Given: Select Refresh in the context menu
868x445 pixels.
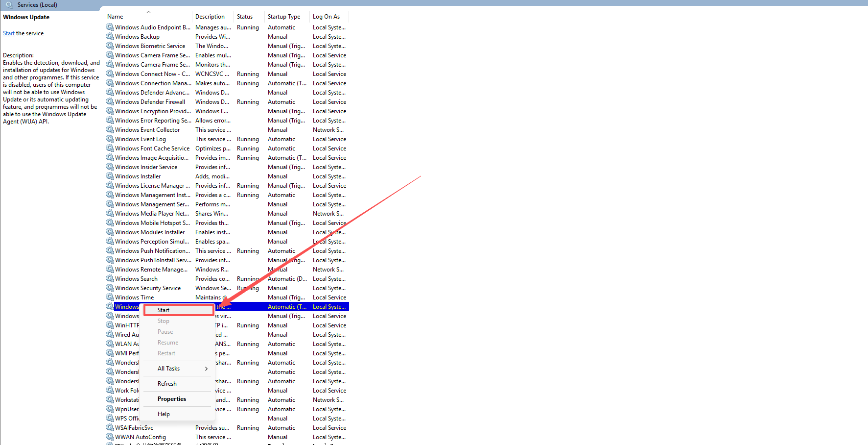Looking at the screenshot, I should (167, 384).
